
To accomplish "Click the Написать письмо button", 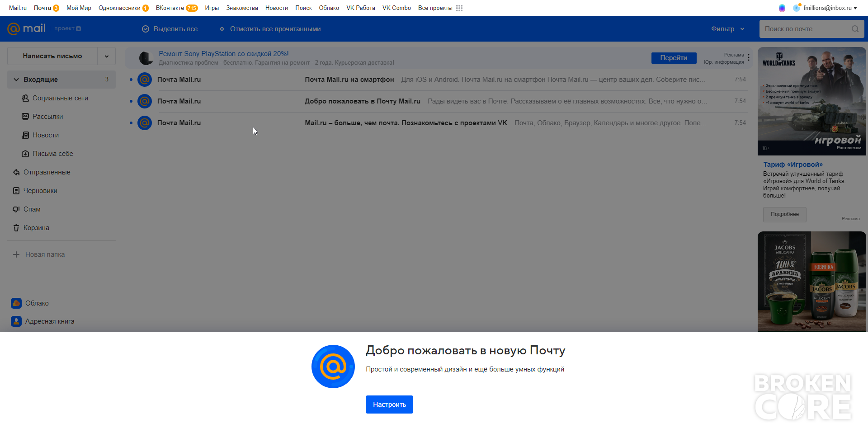I will coord(52,56).
